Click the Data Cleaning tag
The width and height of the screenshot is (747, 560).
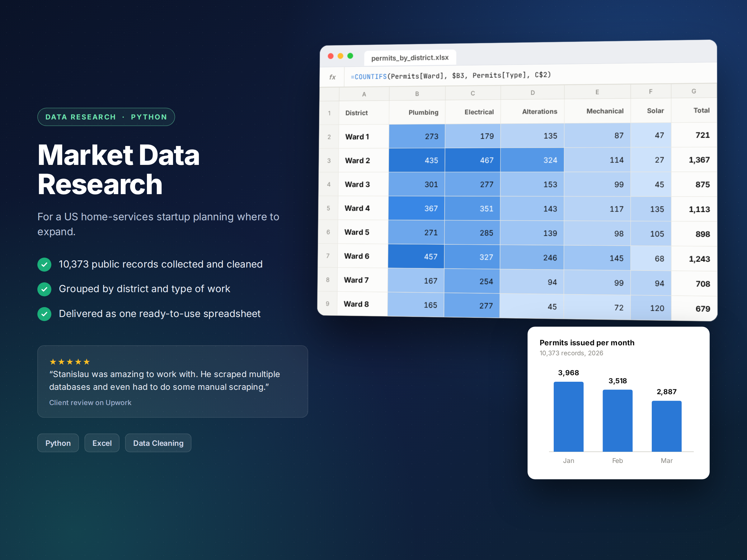(158, 443)
